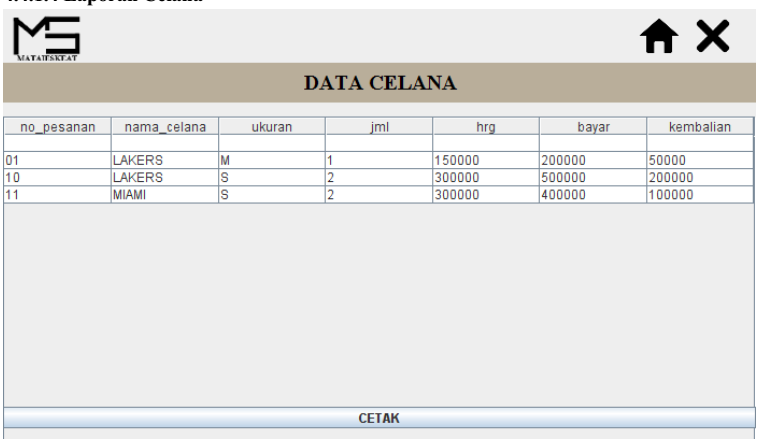Click empty first-row cell under kembalian

click(x=700, y=143)
